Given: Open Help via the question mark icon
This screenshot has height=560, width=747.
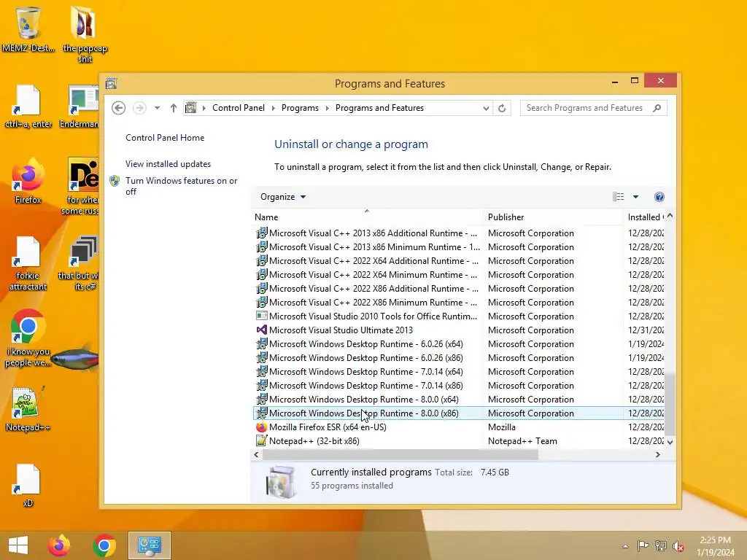Looking at the screenshot, I should 659,197.
